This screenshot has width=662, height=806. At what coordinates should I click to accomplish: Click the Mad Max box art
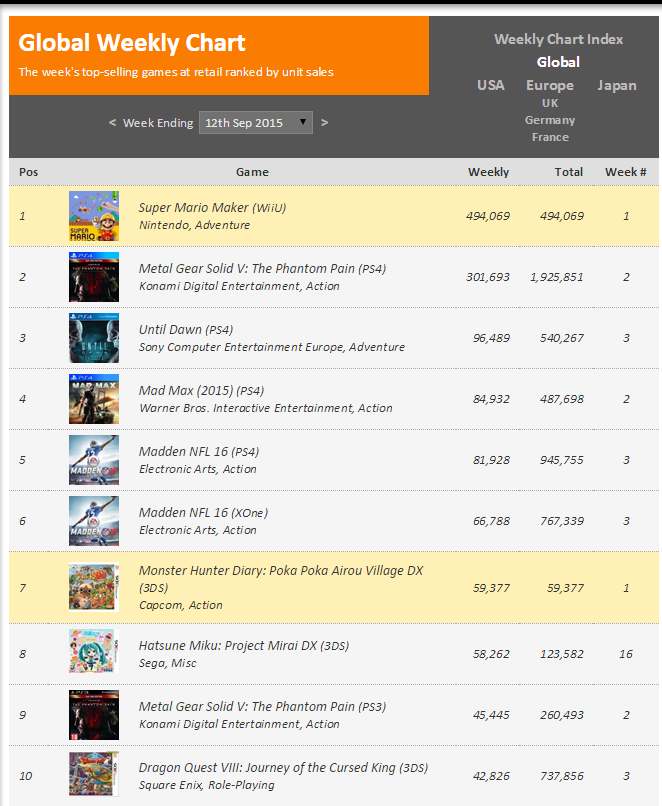coord(94,399)
